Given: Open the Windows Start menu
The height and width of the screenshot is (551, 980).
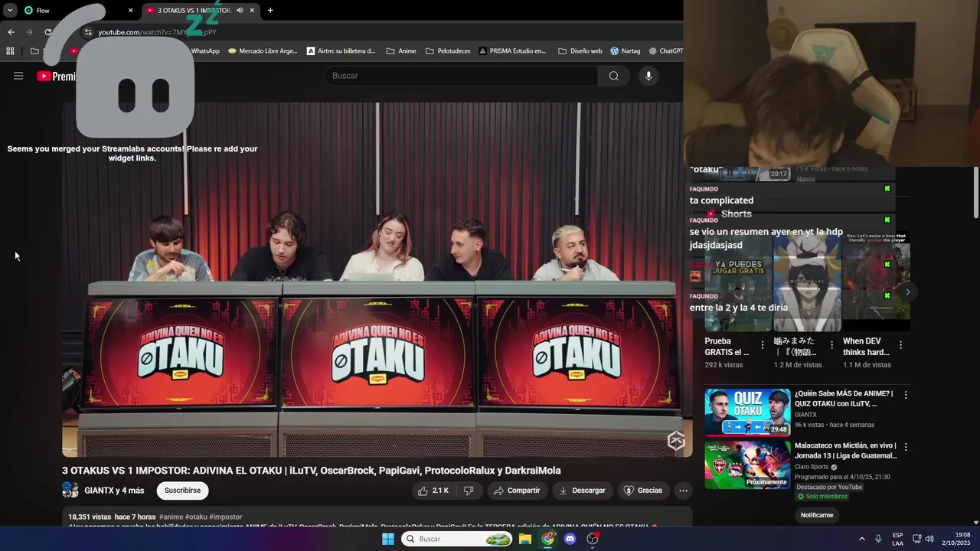Looking at the screenshot, I should point(388,539).
